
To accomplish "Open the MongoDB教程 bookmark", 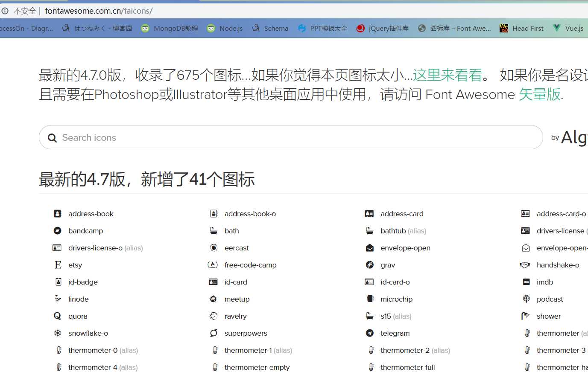I will (x=170, y=28).
